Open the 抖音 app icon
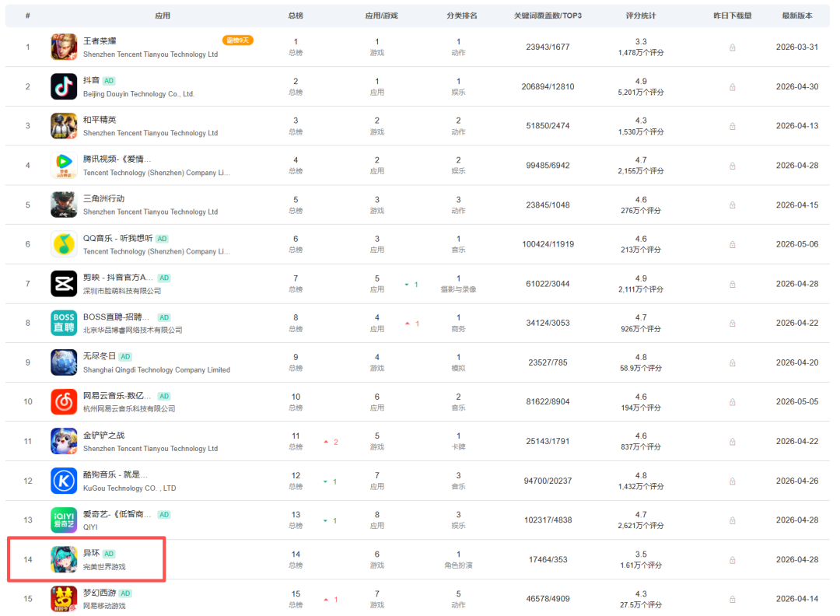Image resolution: width=840 pixels, height=616 pixels. coord(64,87)
